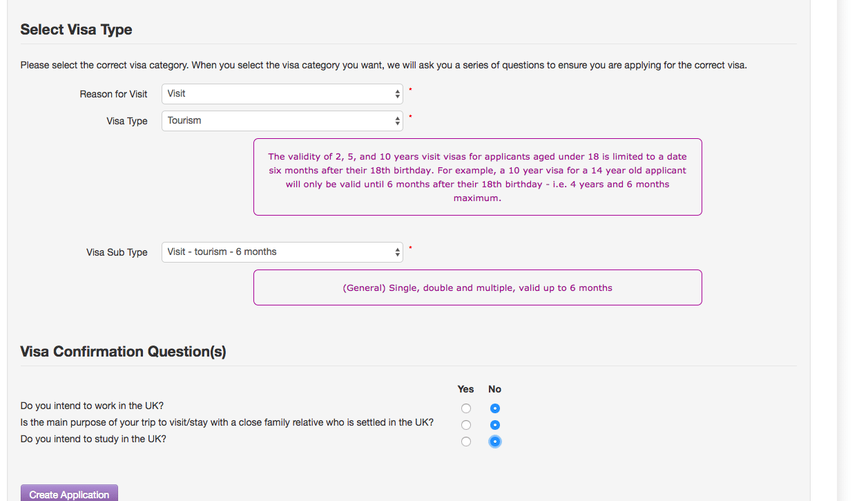This screenshot has width=868, height=501.
Task: Open the Visa Type dropdown showing Tourism
Action: click(x=282, y=121)
